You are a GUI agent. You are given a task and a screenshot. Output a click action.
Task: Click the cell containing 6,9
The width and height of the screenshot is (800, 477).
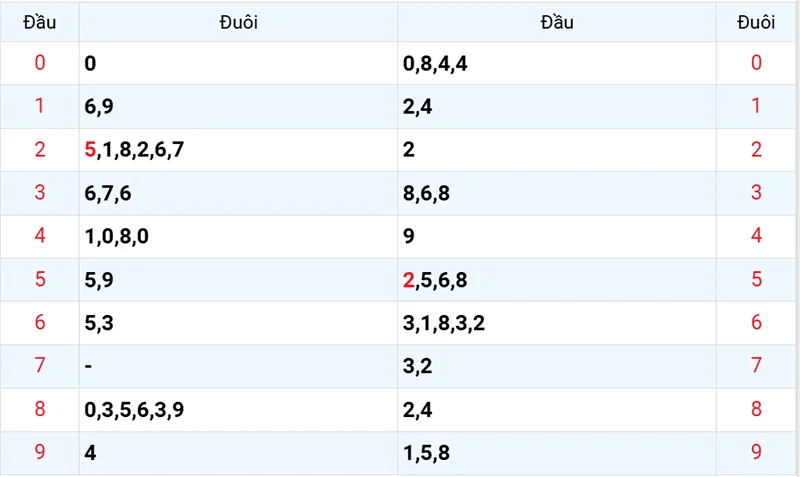pos(100,107)
